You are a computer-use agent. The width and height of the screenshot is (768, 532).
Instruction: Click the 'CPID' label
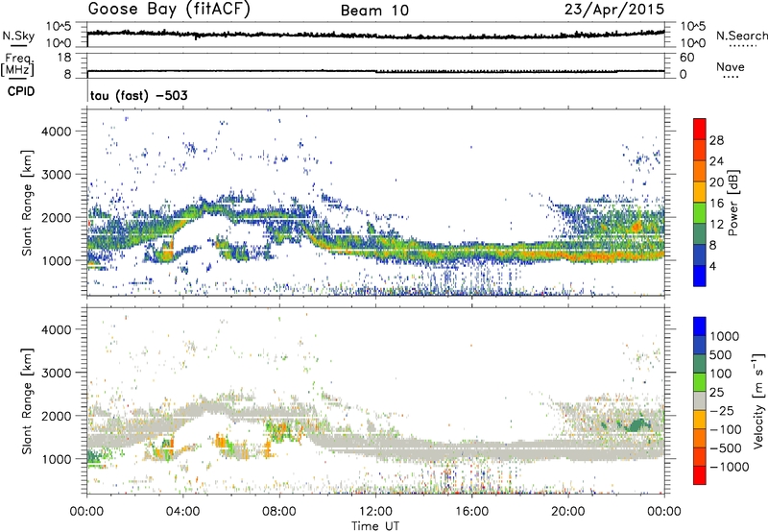coord(20,91)
